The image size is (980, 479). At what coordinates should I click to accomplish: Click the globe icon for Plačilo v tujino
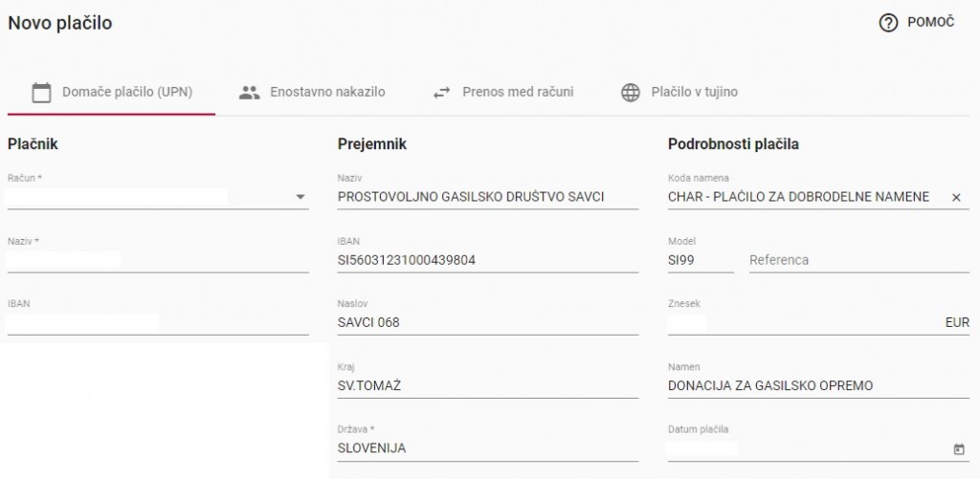(x=630, y=93)
